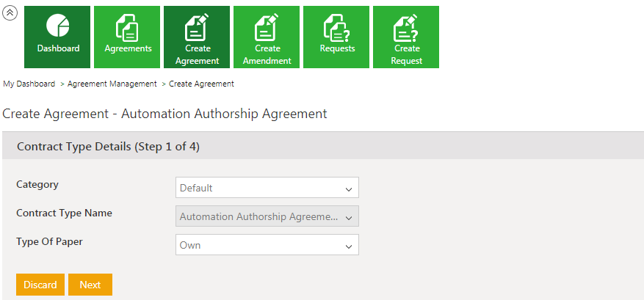Click the Contract Type Details step header
Viewport: 644px width, 300px height.
(108, 147)
